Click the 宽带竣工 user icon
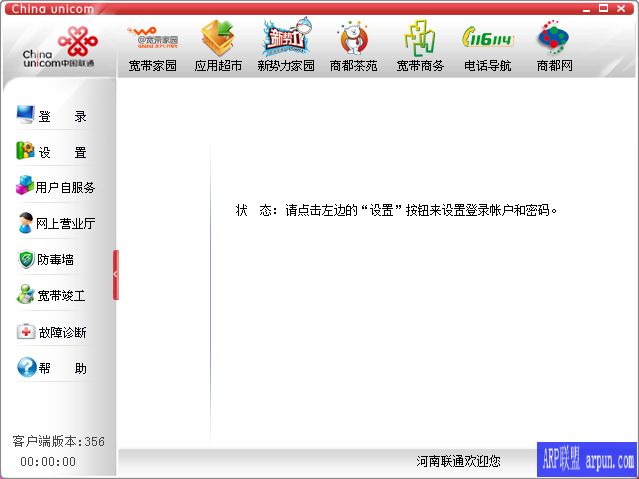 [x=25, y=294]
